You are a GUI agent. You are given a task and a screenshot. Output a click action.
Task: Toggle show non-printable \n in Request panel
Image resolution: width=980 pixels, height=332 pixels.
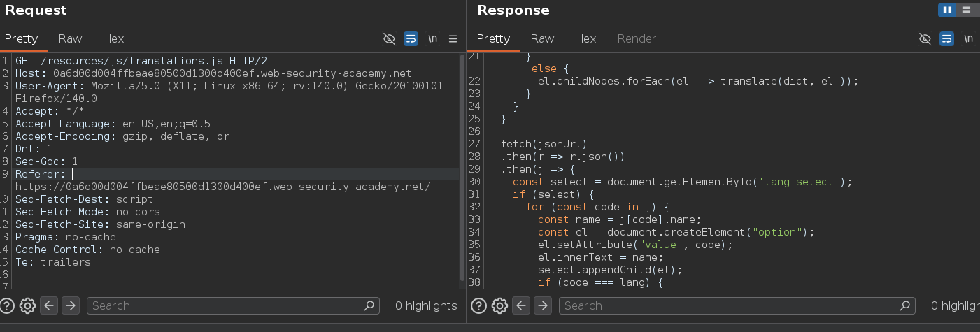433,38
